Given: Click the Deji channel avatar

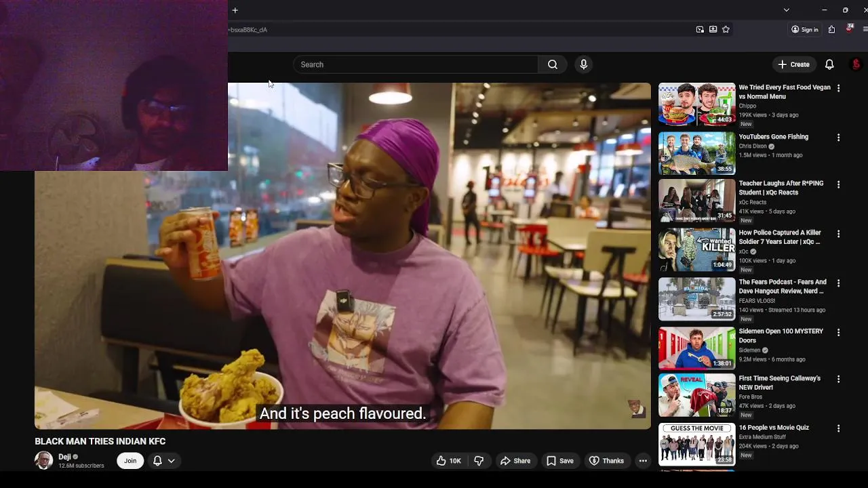Looking at the screenshot, I should 44,461.
